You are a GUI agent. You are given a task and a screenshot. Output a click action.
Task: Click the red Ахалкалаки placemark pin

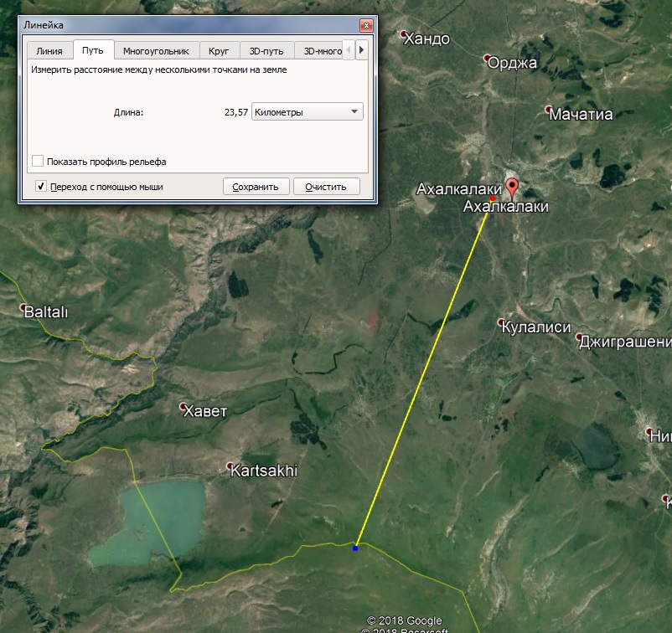coord(512,188)
